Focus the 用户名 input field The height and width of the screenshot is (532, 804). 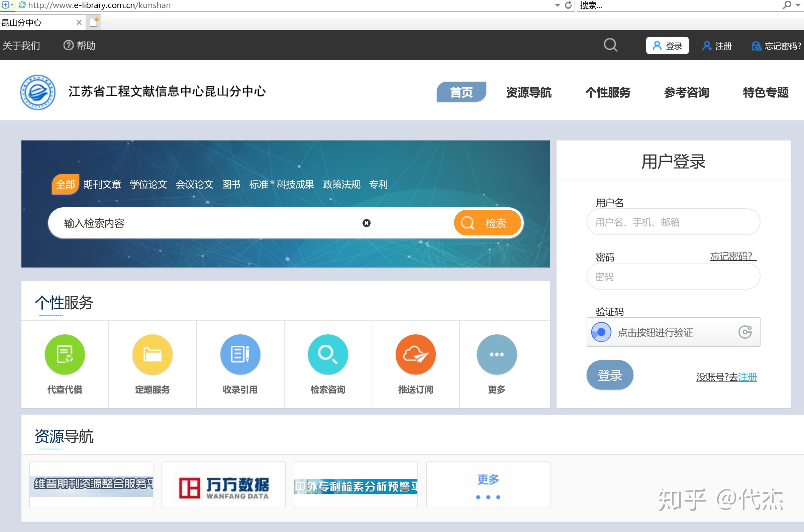coord(673,222)
